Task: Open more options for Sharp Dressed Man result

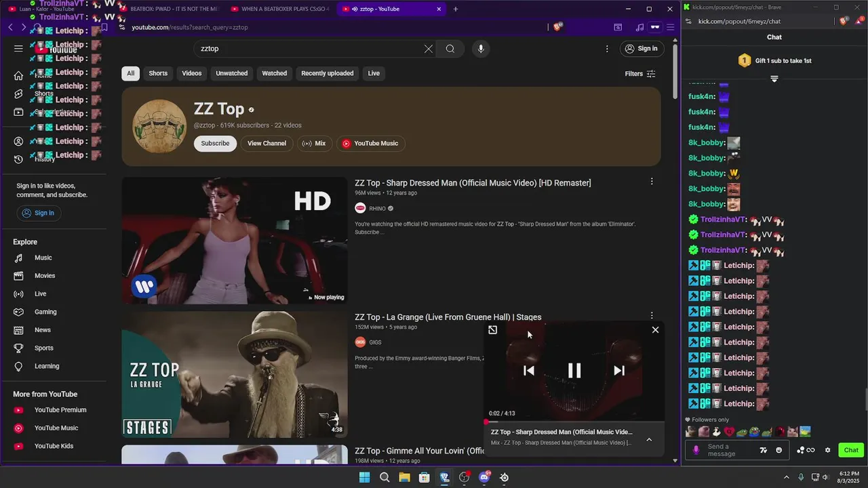Action: [652, 182]
